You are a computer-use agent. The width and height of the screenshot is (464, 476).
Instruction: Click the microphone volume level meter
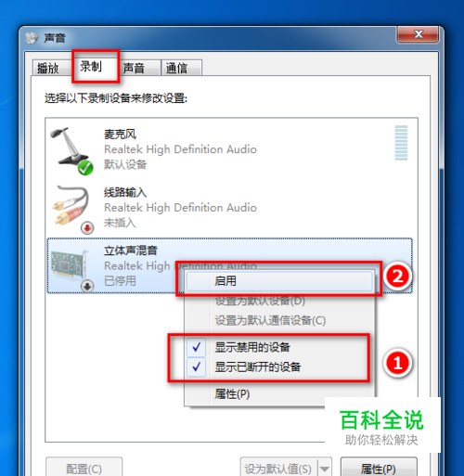point(401,143)
